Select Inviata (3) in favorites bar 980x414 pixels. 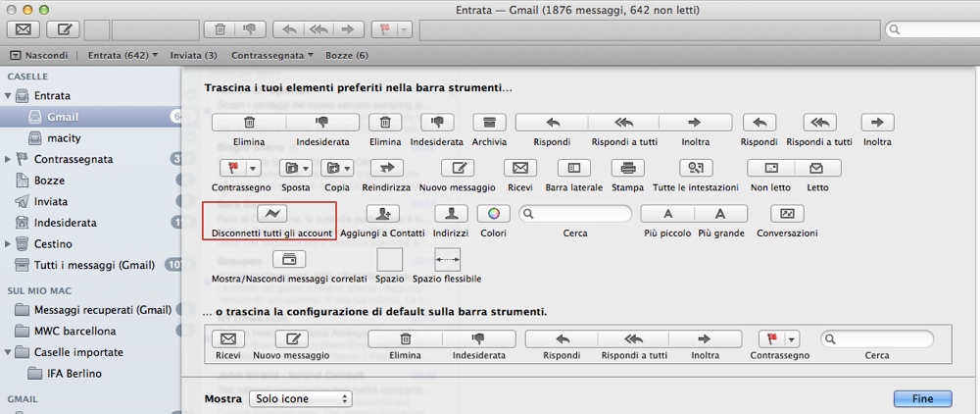(193, 55)
